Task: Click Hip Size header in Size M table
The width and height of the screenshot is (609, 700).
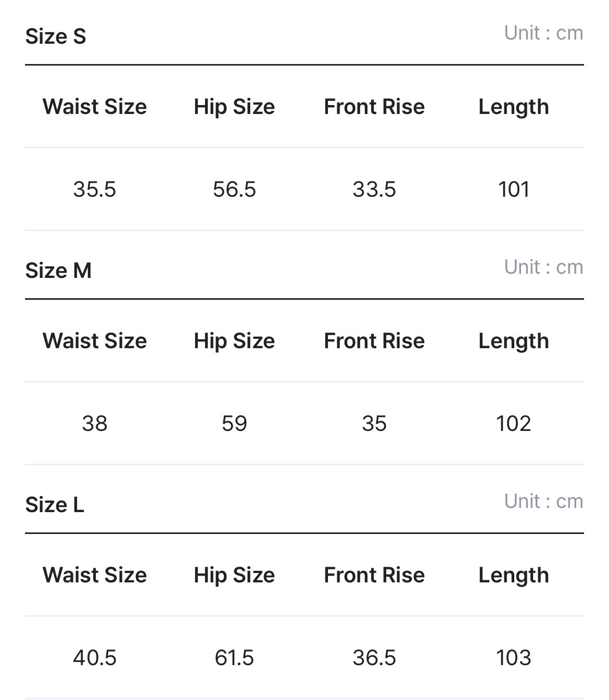Action: click(x=234, y=341)
